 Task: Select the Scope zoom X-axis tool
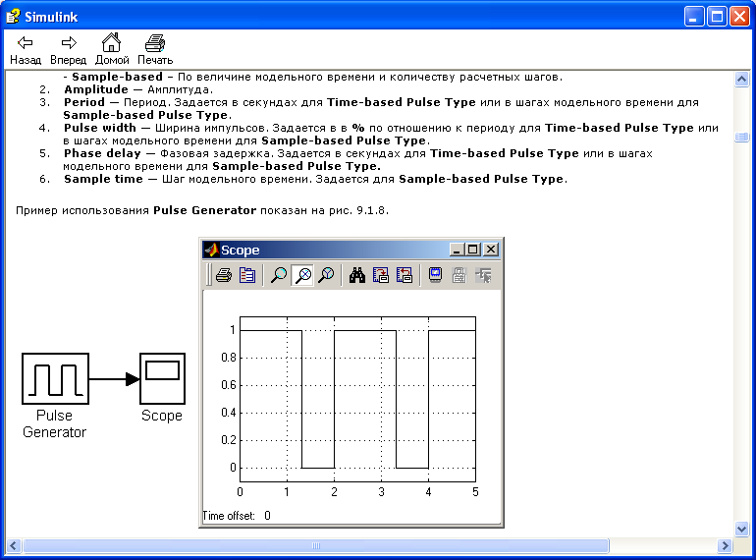(x=302, y=275)
